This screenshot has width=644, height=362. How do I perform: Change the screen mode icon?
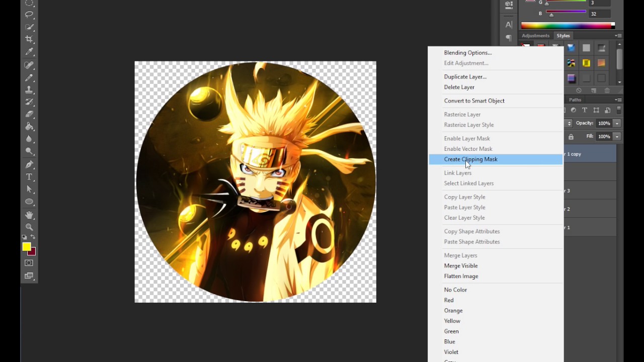(29, 276)
